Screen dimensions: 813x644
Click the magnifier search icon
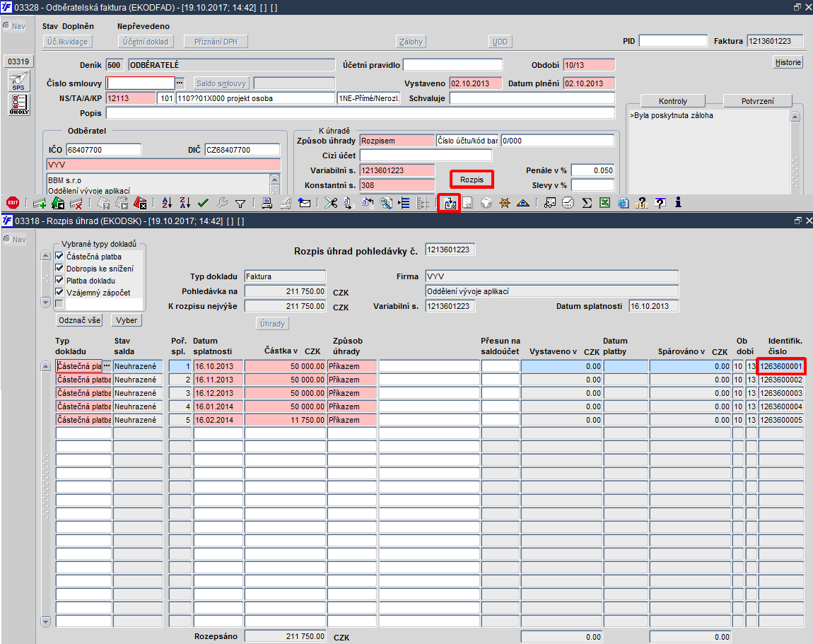coord(386,203)
